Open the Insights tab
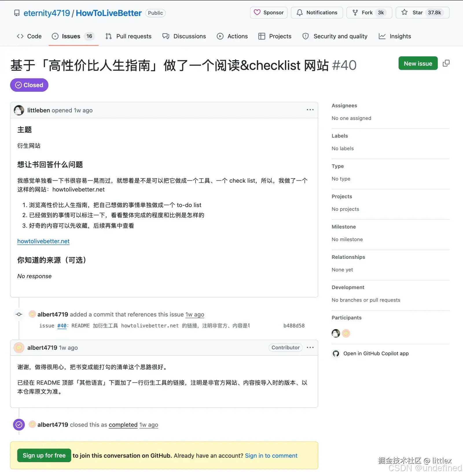This screenshot has width=463, height=476. point(395,36)
